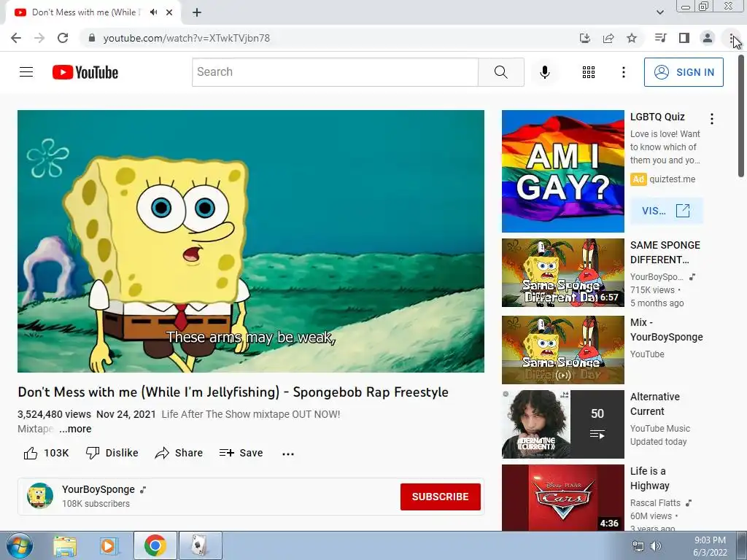Open File Explorer from the taskbar
The height and width of the screenshot is (560, 747).
(x=65, y=546)
